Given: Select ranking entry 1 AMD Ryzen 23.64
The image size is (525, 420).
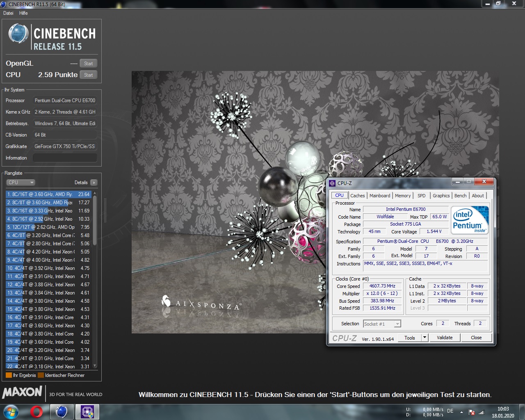Looking at the screenshot, I should [48, 194].
